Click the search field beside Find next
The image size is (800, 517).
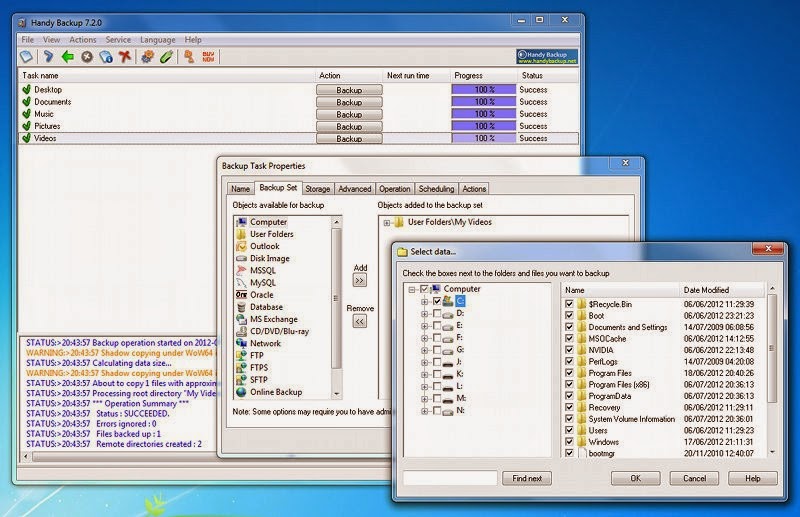450,478
